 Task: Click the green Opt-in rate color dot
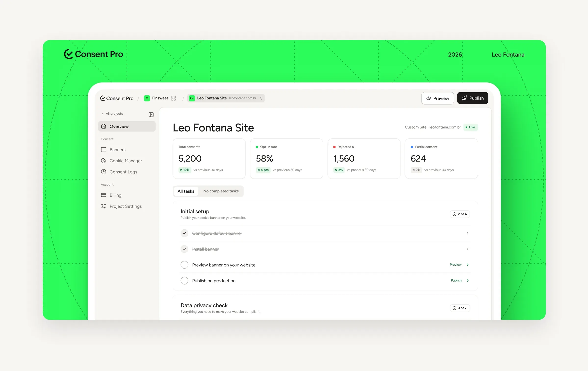click(x=257, y=147)
